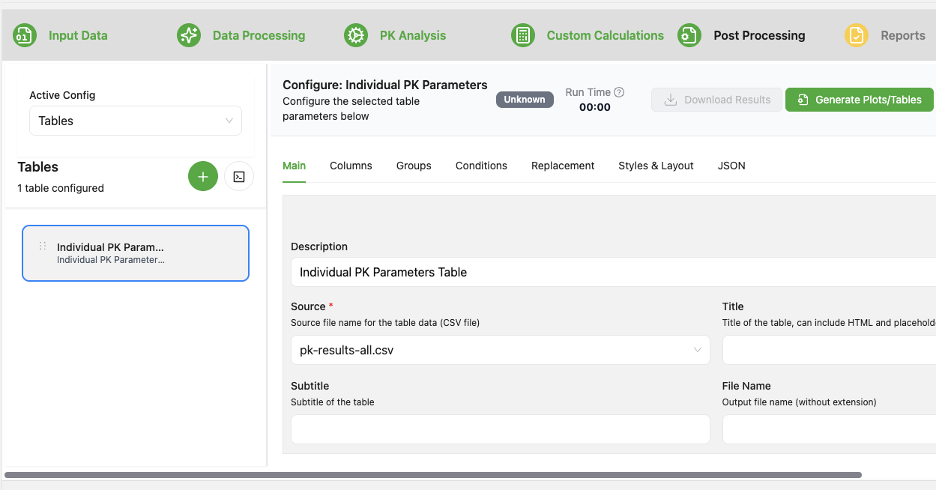Image resolution: width=936 pixels, height=490 pixels.
Task: Click the Generate Plots/Tables button
Action: coord(859,100)
